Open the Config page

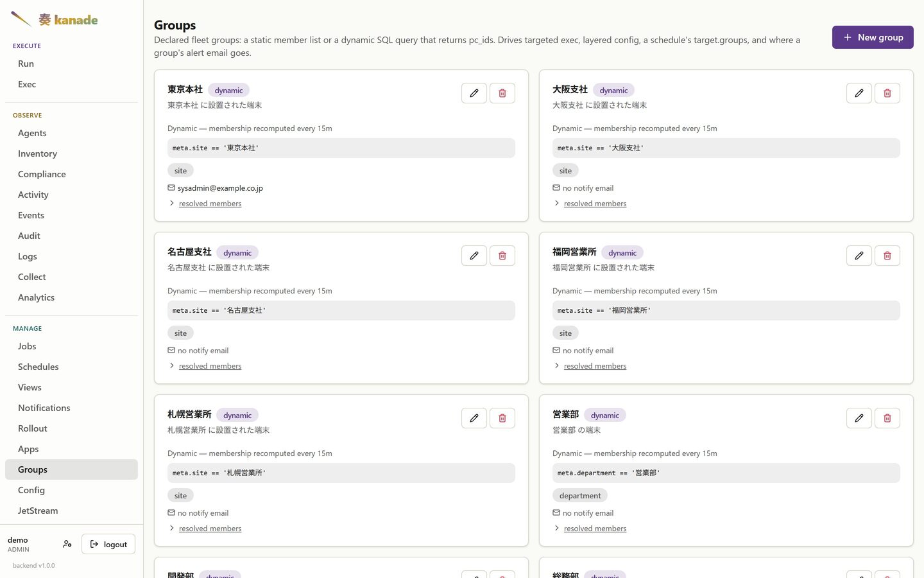(x=71, y=490)
